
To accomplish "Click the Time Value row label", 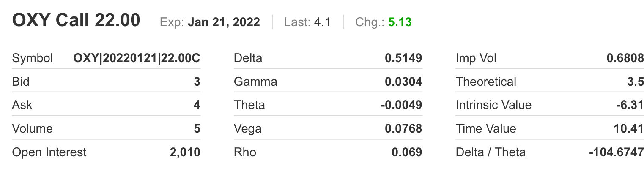I will tap(486, 128).
